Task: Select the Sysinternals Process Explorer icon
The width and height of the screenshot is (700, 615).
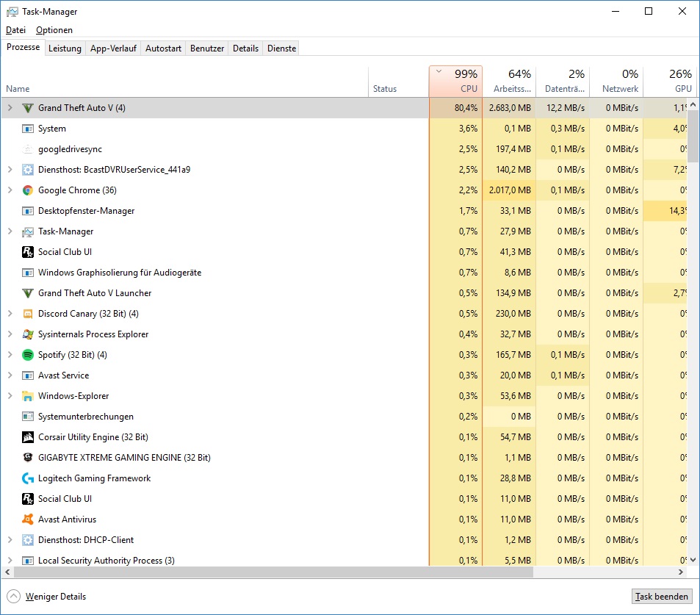Action: tap(28, 334)
